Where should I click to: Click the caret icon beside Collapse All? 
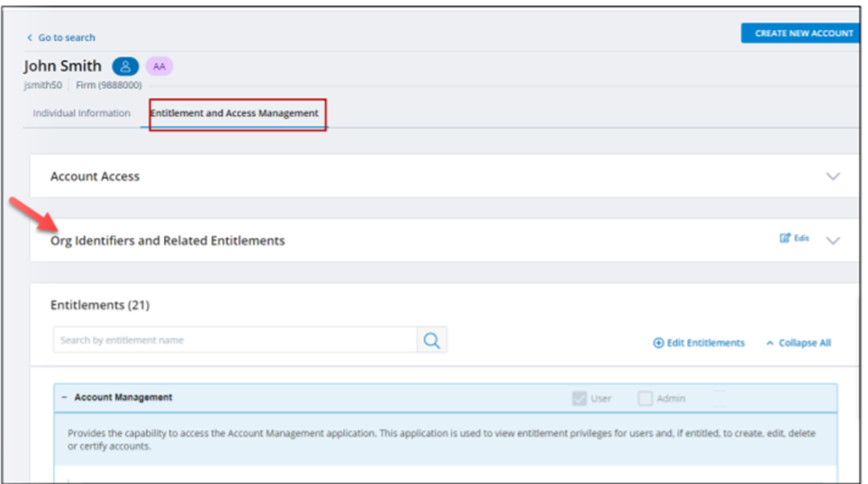coord(770,343)
